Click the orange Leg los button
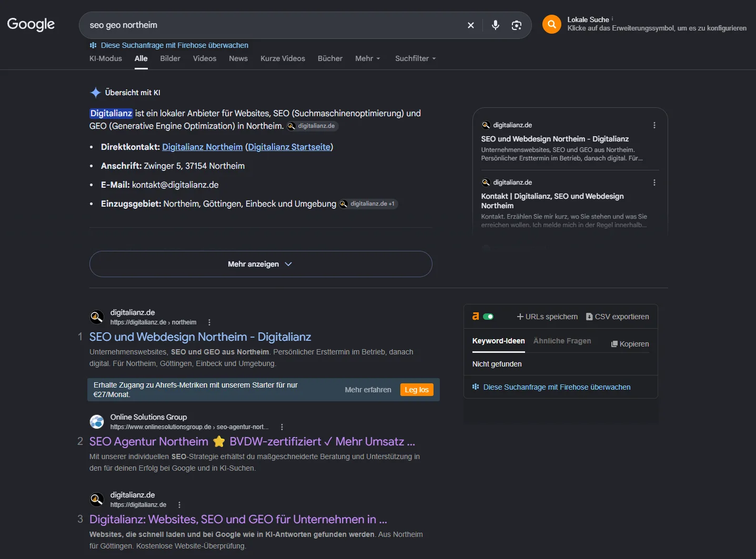Viewport: 756px width, 559px height. click(x=417, y=390)
